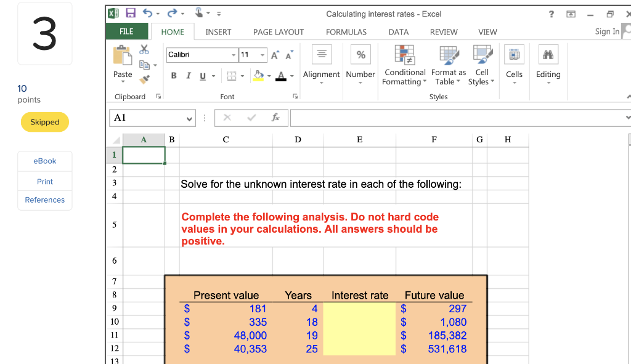The image size is (631, 364).
Task: Switch to the PAGE LAYOUT tab
Action: click(x=279, y=32)
